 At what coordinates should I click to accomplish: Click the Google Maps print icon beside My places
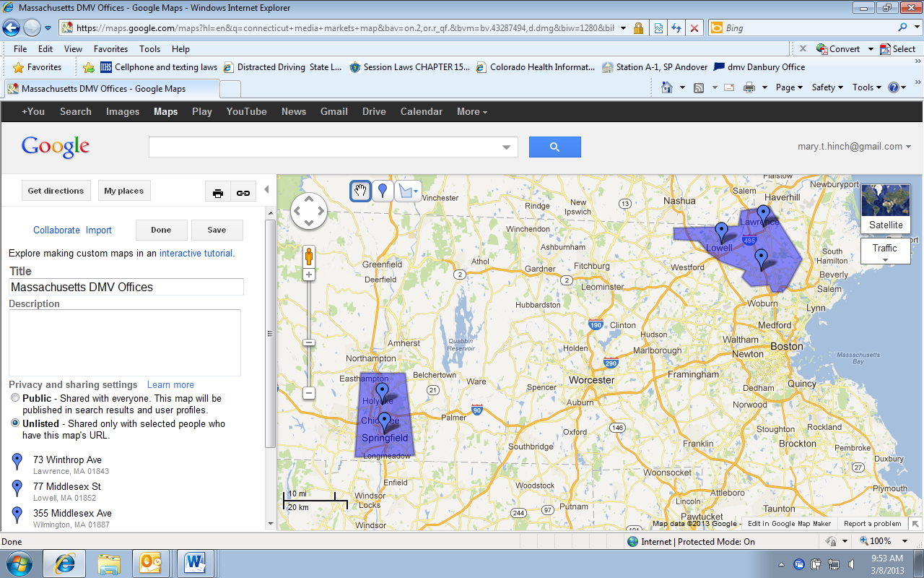218,192
